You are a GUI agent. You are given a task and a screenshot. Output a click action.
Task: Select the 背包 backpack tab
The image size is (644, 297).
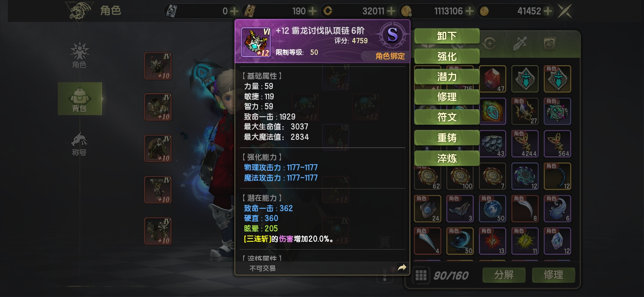pos(80,99)
